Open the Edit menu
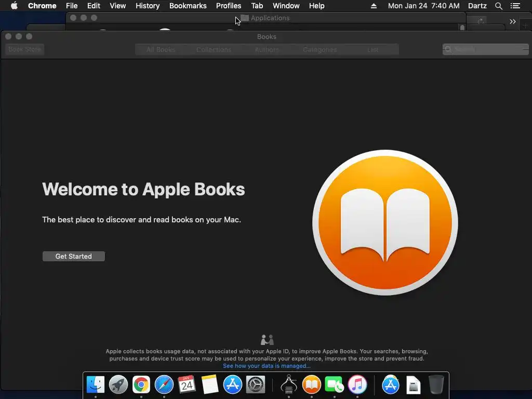 (x=94, y=6)
